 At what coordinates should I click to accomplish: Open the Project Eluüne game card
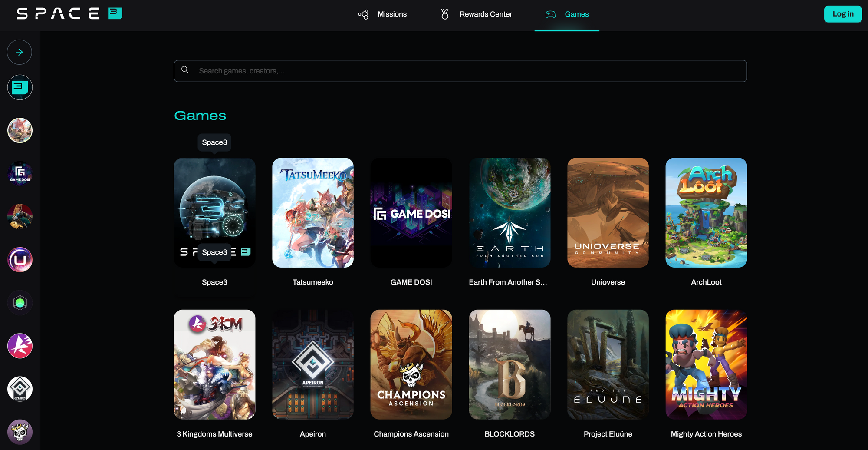[608, 364]
